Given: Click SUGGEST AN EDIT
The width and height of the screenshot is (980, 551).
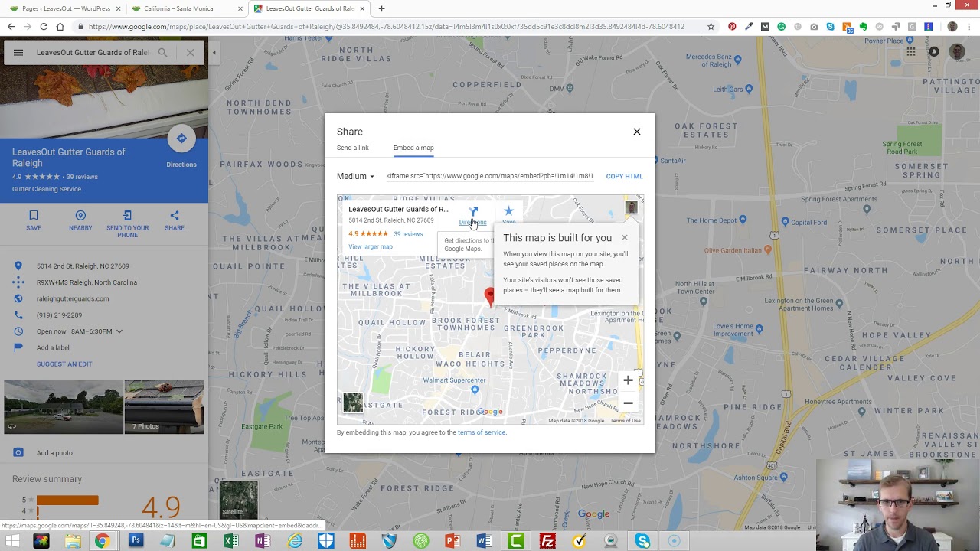Looking at the screenshot, I should (x=64, y=364).
